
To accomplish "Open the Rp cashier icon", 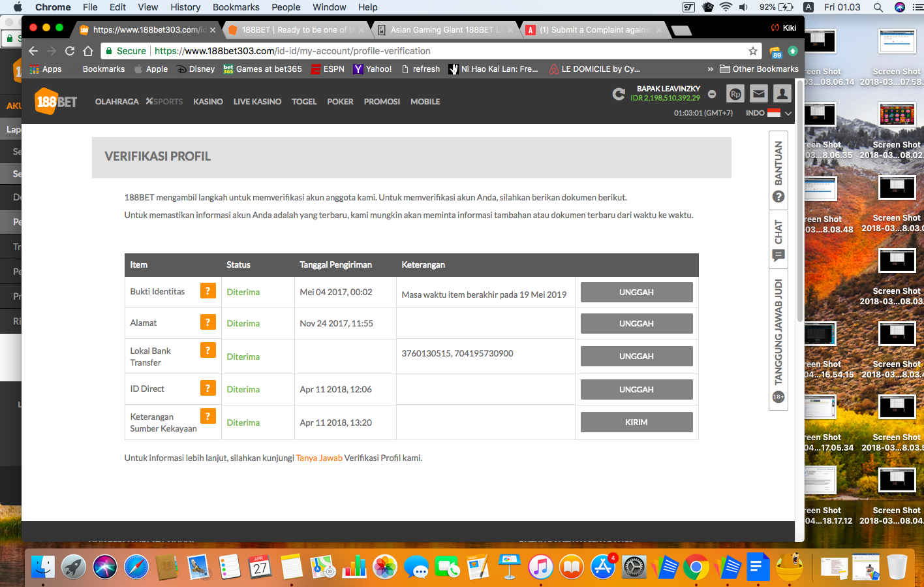I will pyautogui.click(x=735, y=94).
